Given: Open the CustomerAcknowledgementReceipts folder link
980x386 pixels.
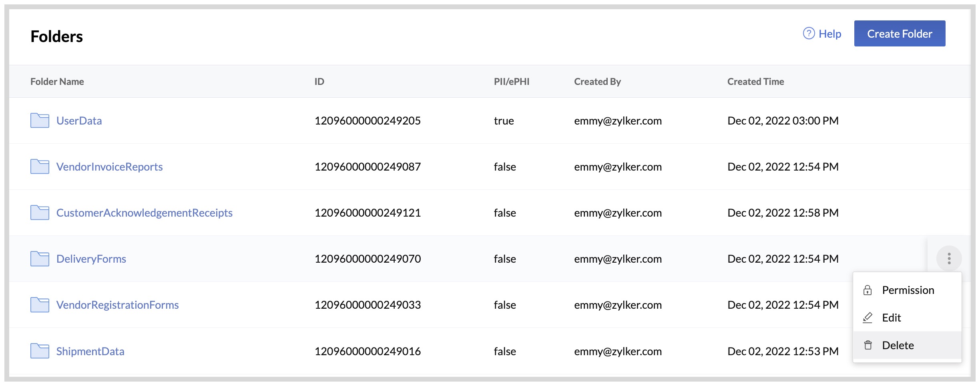Looking at the screenshot, I should tap(144, 213).
